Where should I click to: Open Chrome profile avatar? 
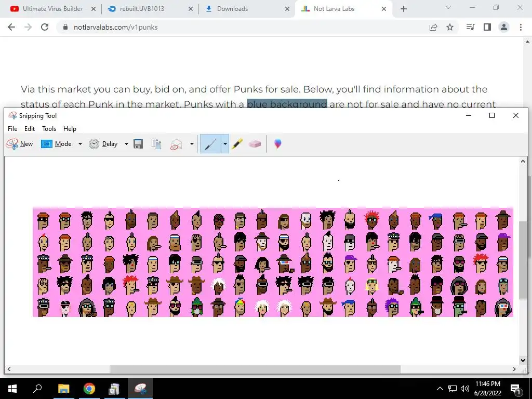[x=504, y=27]
